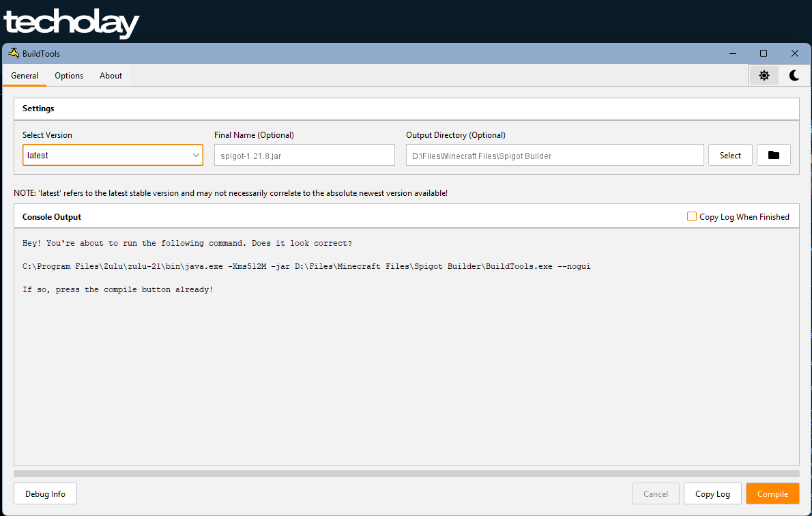Click the Copy Log button
Viewport: 812px width, 516px height.
tap(712, 493)
